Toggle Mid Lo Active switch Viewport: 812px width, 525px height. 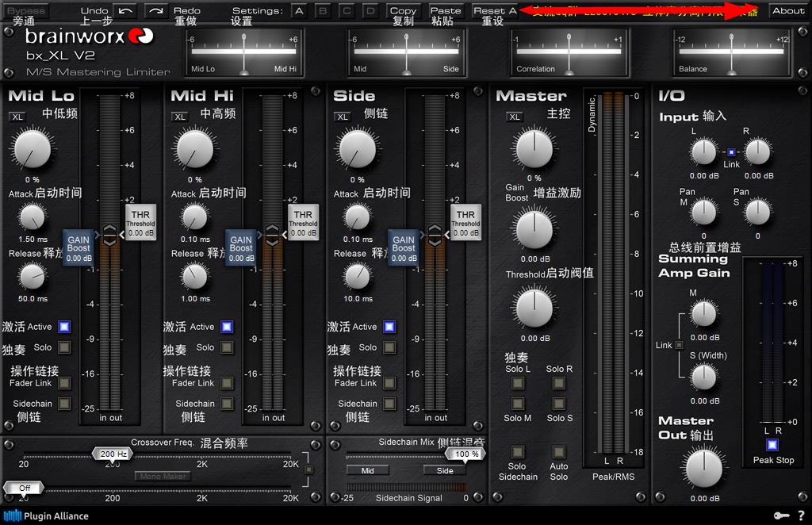(x=64, y=327)
